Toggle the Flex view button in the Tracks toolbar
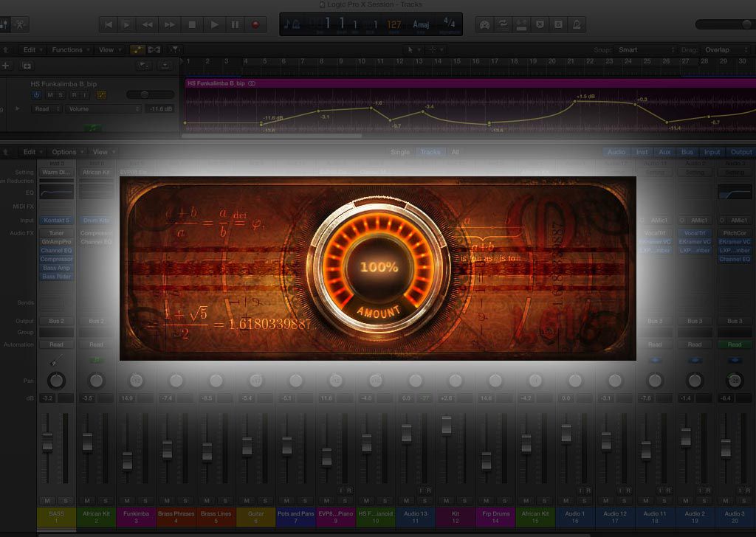Screen dimensions: 756x537 (154, 49)
